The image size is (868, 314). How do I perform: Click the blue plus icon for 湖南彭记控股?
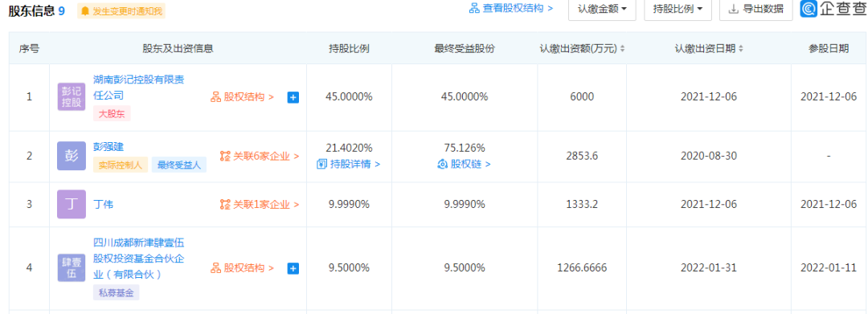tap(293, 97)
